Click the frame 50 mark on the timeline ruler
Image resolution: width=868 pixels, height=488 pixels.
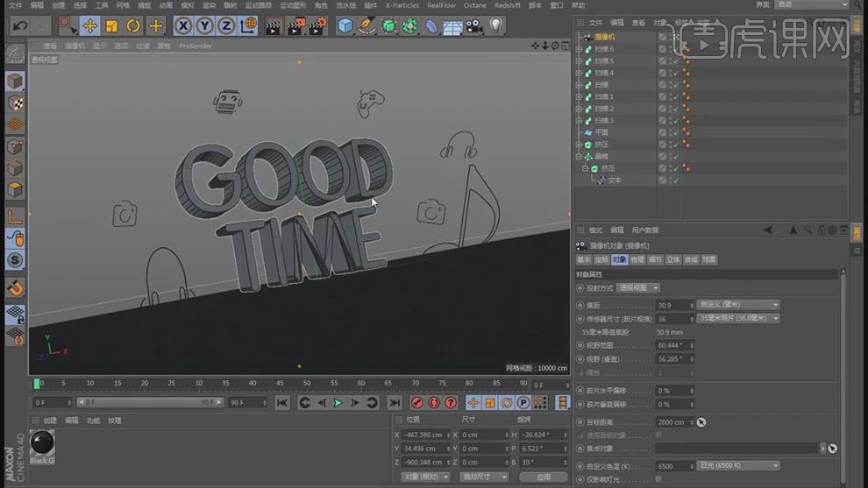coord(307,384)
